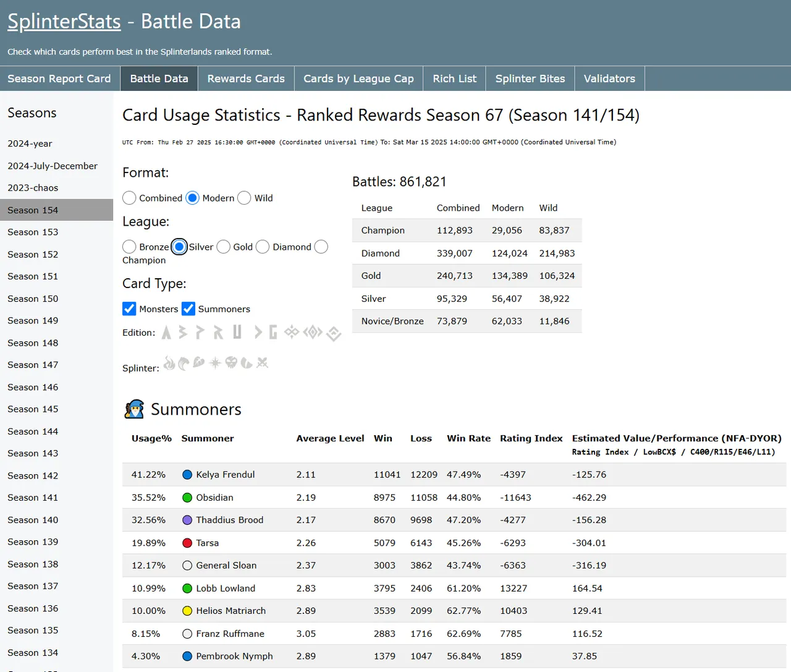Choose the Bronze league radio button

pyautogui.click(x=129, y=247)
